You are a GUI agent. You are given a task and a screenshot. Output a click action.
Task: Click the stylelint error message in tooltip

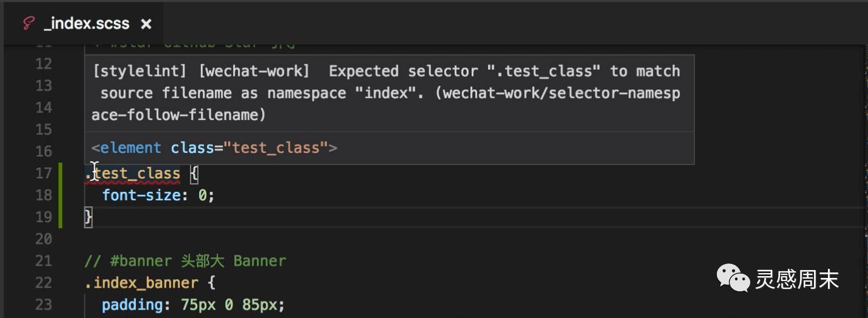tap(386, 93)
